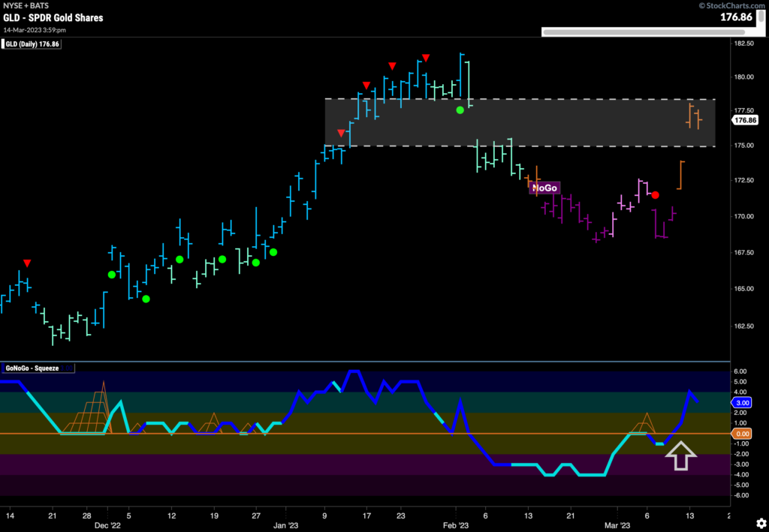This screenshot has height=532, width=769.
Task: Click the blue 3.00 oscillator value marker
Action: [x=741, y=402]
